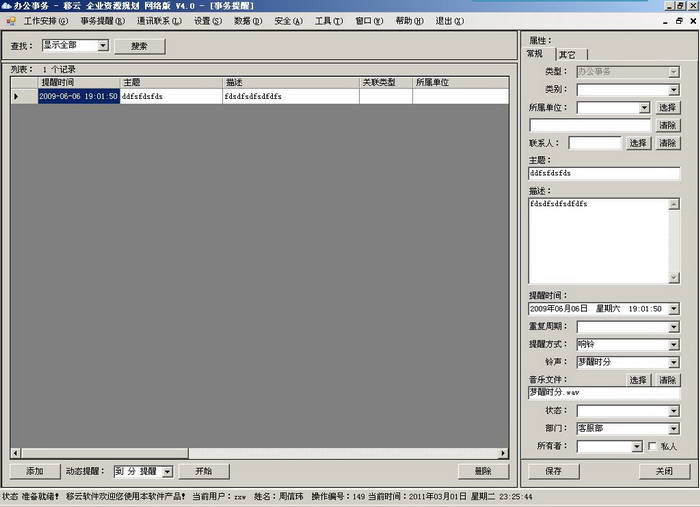Click the list horizontal scrollbar thumb

(104, 453)
